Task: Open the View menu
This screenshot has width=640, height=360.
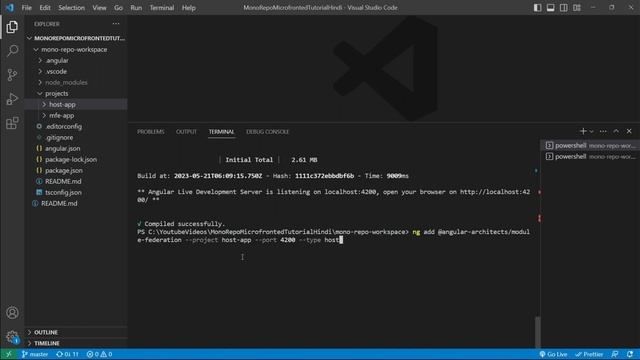Action: (x=99, y=8)
